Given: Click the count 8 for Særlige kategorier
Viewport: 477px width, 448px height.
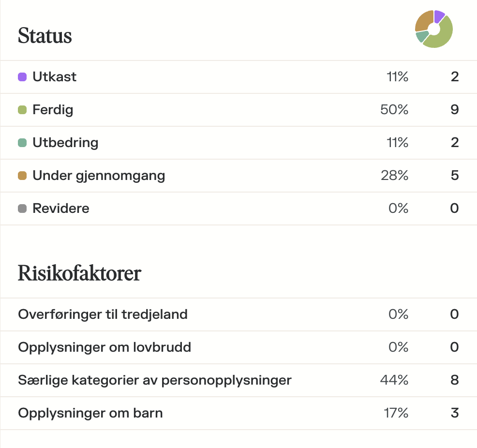Looking at the screenshot, I should point(454,380).
